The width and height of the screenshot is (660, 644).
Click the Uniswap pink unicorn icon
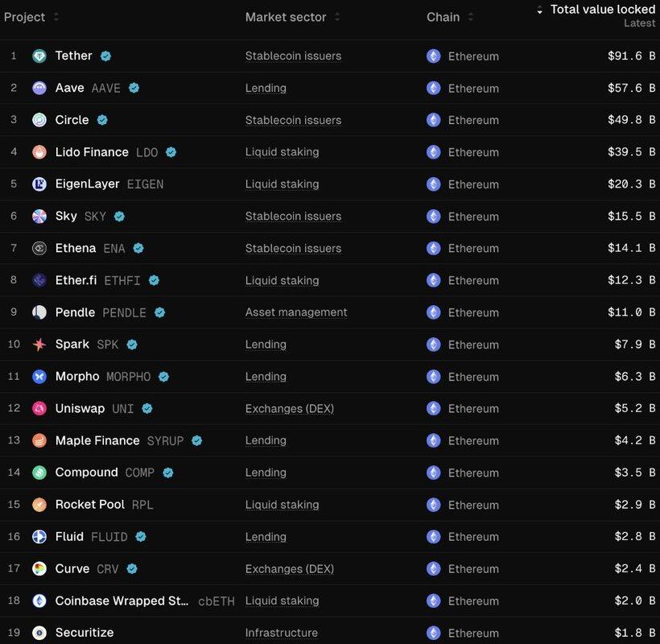(39, 408)
